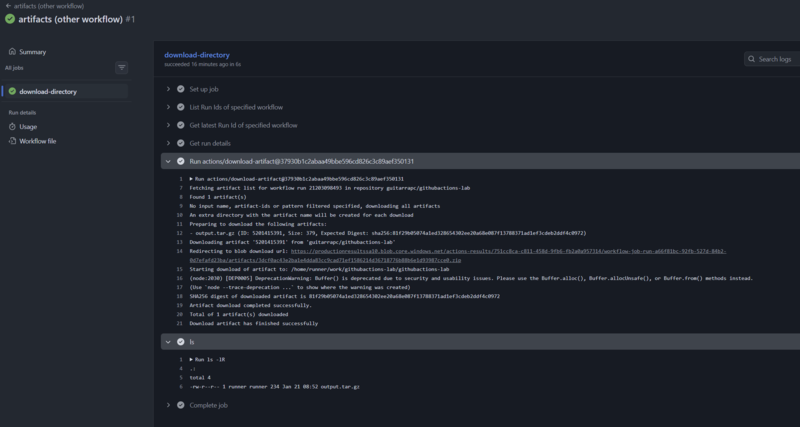
Task: Focus the Search logs field
Action: pos(772,59)
